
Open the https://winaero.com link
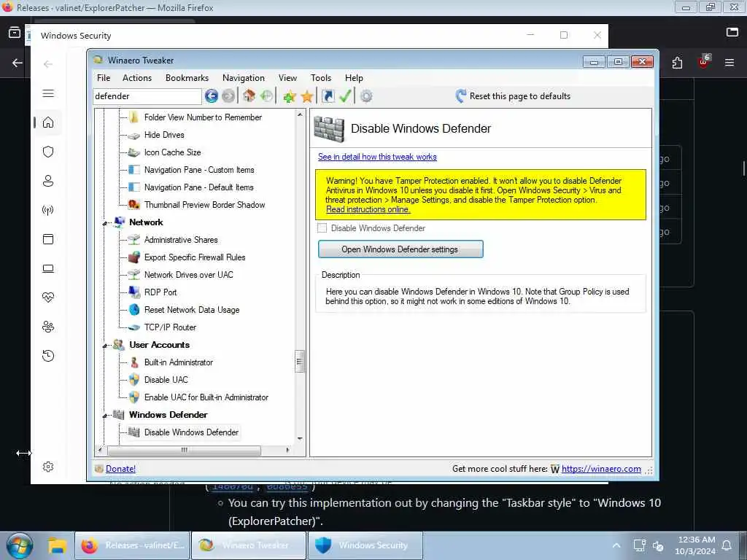601,469
